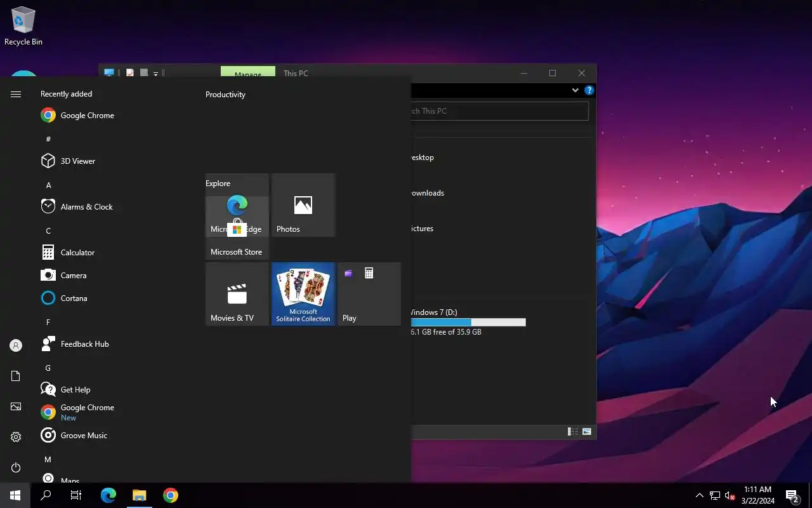Focus the Search This PC box
Screen dimensions: 812x508
(499, 111)
